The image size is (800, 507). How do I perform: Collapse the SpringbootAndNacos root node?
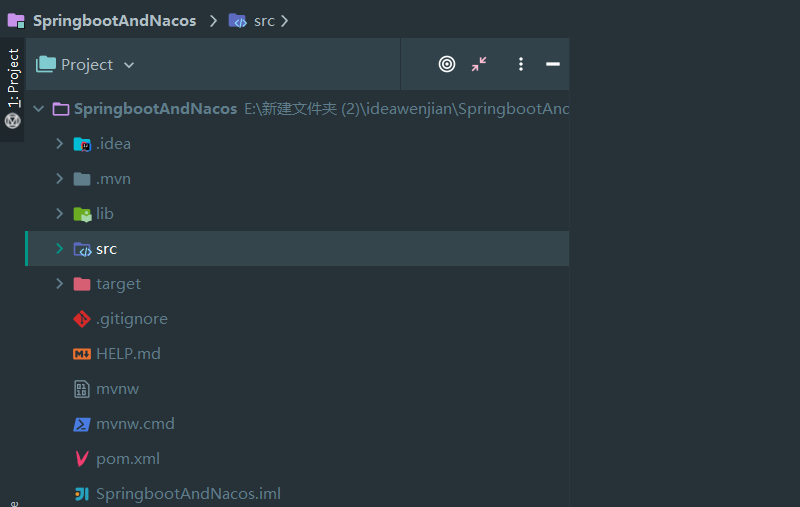tap(39, 109)
